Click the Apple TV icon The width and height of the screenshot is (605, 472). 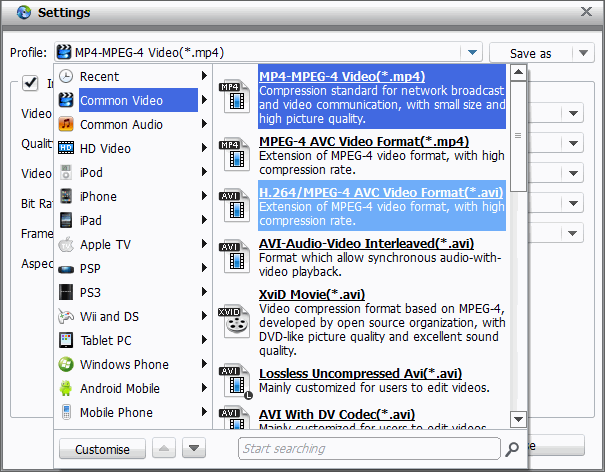(66, 244)
